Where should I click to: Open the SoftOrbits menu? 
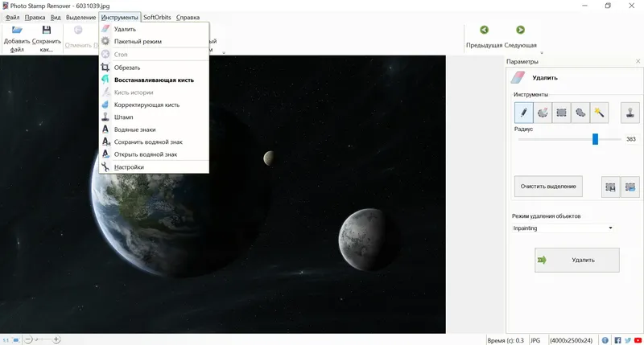click(157, 17)
